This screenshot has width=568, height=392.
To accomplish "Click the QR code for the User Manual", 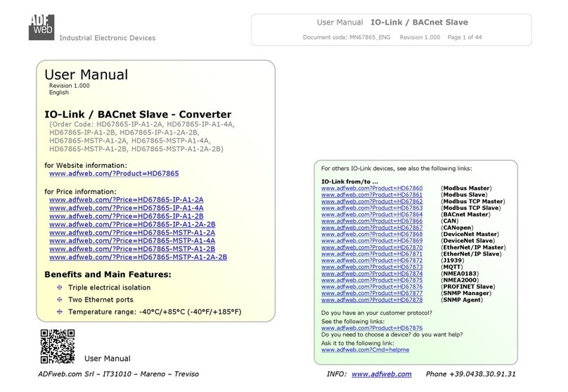I will click(x=58, y=346).
